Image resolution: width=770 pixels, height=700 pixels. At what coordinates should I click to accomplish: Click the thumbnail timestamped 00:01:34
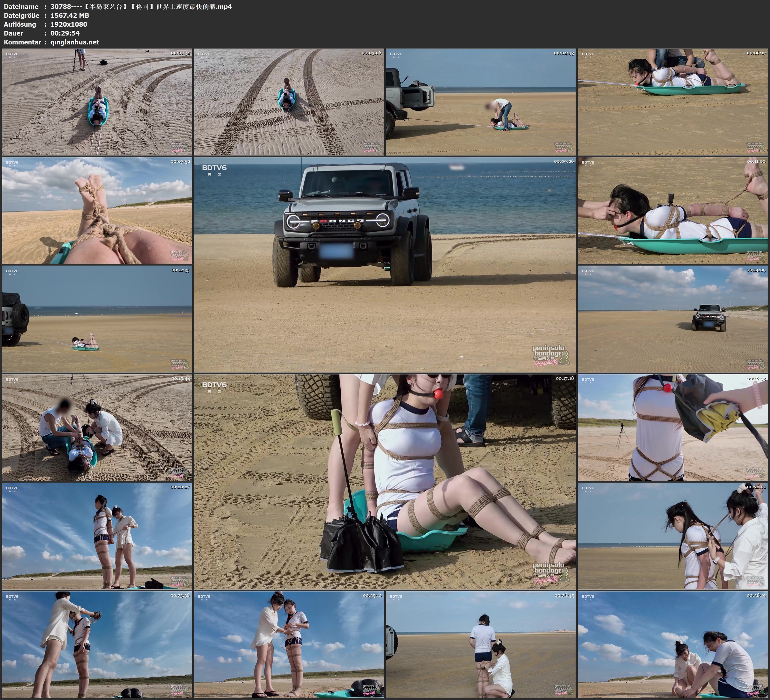click(x=97, y=102)
